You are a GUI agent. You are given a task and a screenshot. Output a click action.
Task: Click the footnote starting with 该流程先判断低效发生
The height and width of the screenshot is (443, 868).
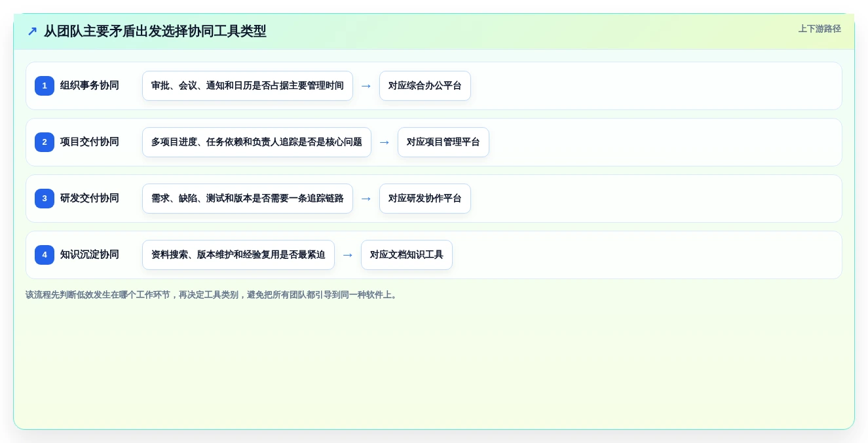213,295
